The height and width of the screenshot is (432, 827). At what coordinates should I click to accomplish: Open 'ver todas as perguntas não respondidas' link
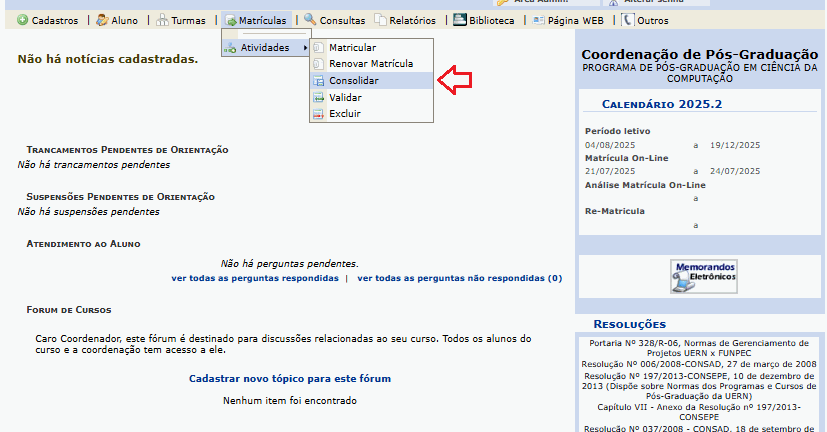click(459, 279)
